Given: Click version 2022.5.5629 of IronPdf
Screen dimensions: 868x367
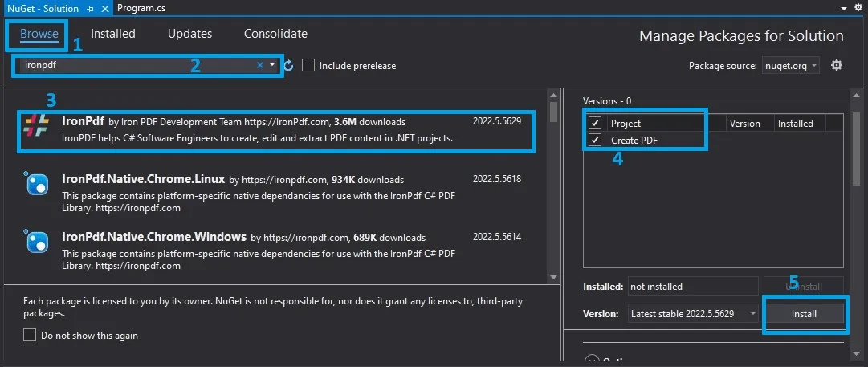Looking at the screenshot, I should click(496, 121).
